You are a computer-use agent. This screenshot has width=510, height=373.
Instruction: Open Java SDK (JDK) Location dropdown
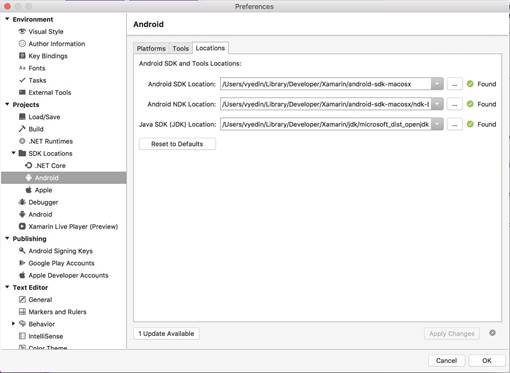click(x=437, y=124)
